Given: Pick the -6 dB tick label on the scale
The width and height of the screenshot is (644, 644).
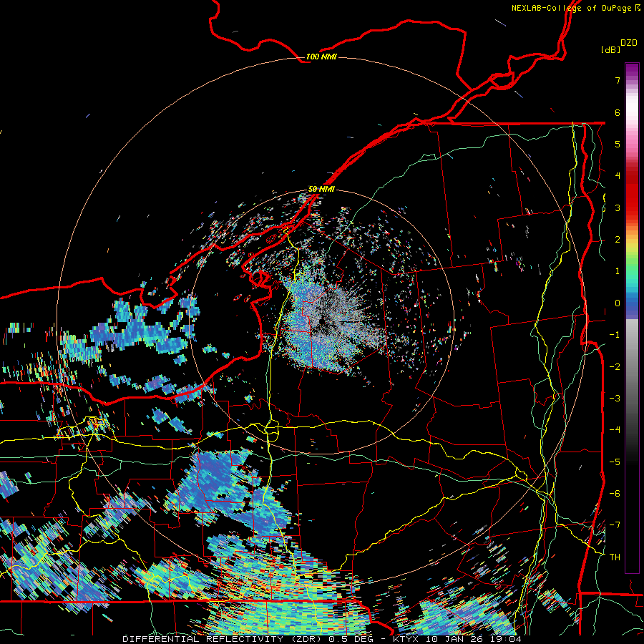Looking at the screenshot, I should tap(615, 493).
